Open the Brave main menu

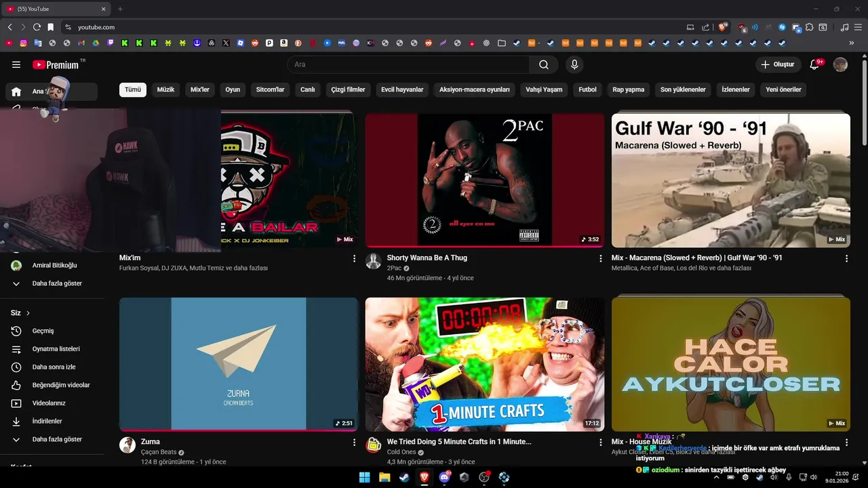[x=858, y=27]
